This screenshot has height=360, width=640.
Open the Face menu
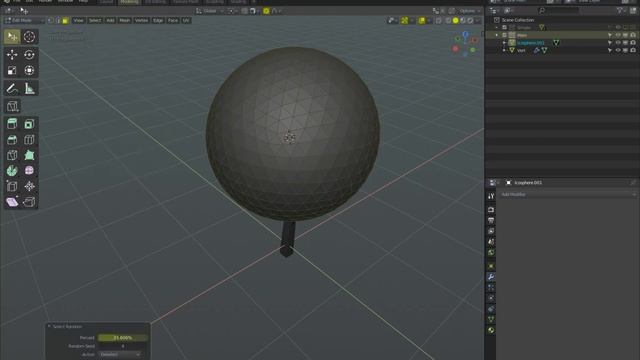pos(173,20)
